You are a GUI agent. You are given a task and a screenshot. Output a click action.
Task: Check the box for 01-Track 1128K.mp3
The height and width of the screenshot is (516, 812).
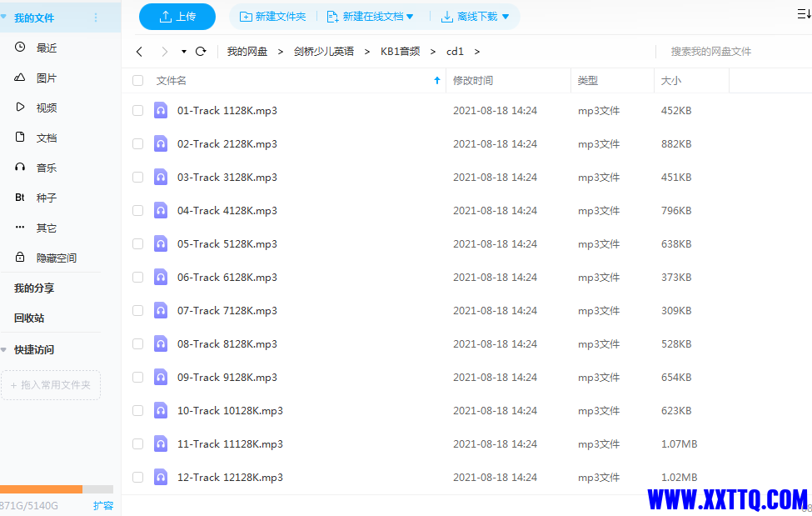[x=137, y=111]
